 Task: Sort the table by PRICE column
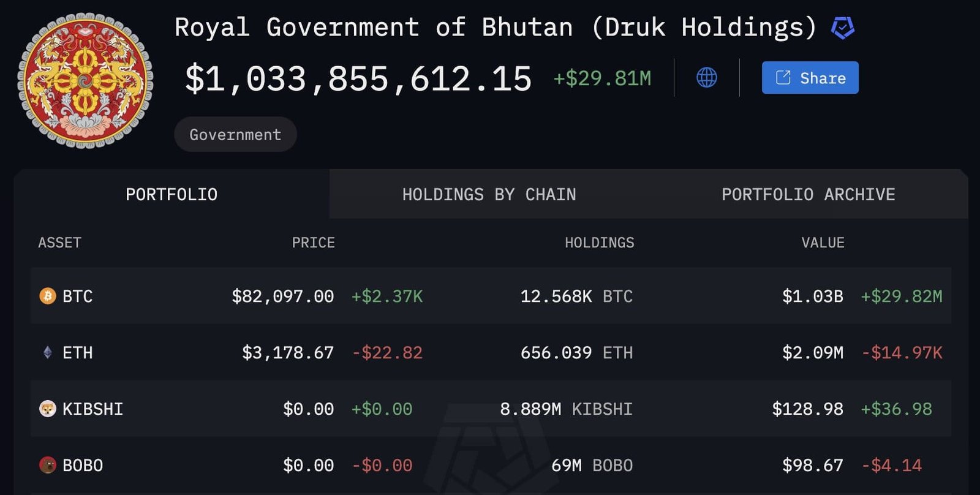[x=313, y=243]
